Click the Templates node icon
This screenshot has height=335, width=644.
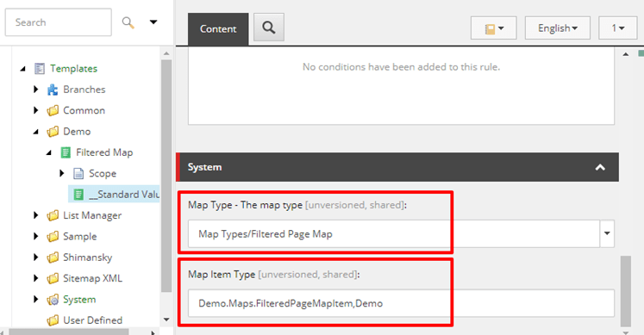coord(40,69)
